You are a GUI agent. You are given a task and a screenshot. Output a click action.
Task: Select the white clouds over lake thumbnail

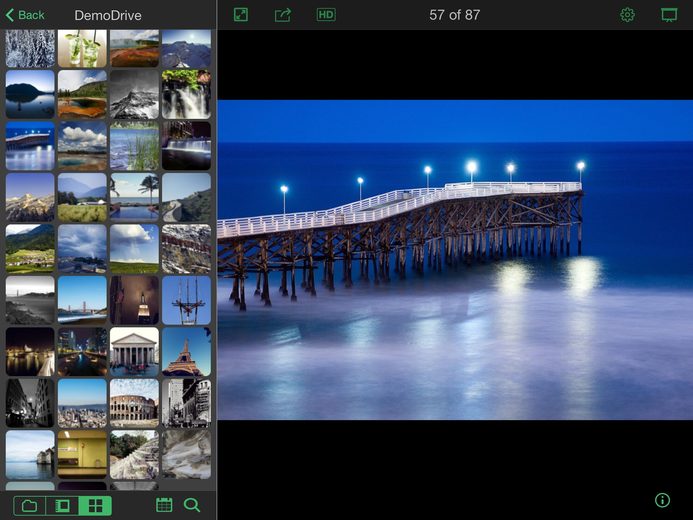[82, 146]
